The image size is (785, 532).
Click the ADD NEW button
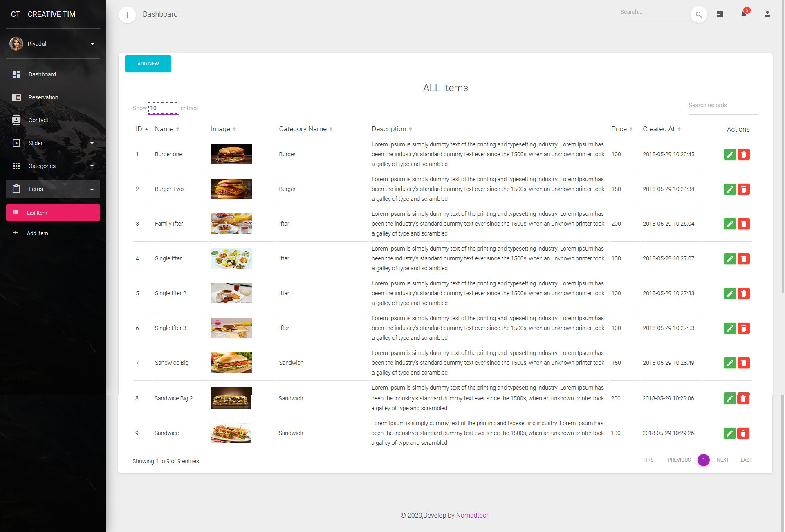coord(148,64)
